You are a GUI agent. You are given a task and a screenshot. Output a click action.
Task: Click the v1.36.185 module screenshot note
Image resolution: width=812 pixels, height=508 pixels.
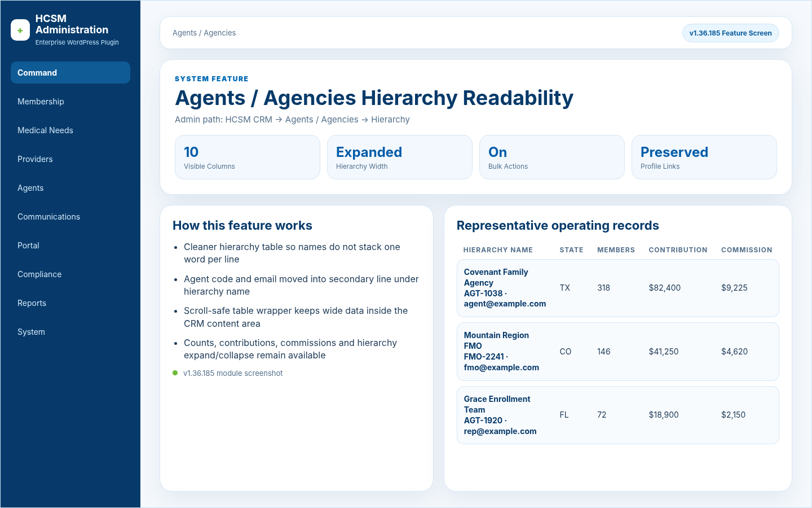click(x=233, y=373)
